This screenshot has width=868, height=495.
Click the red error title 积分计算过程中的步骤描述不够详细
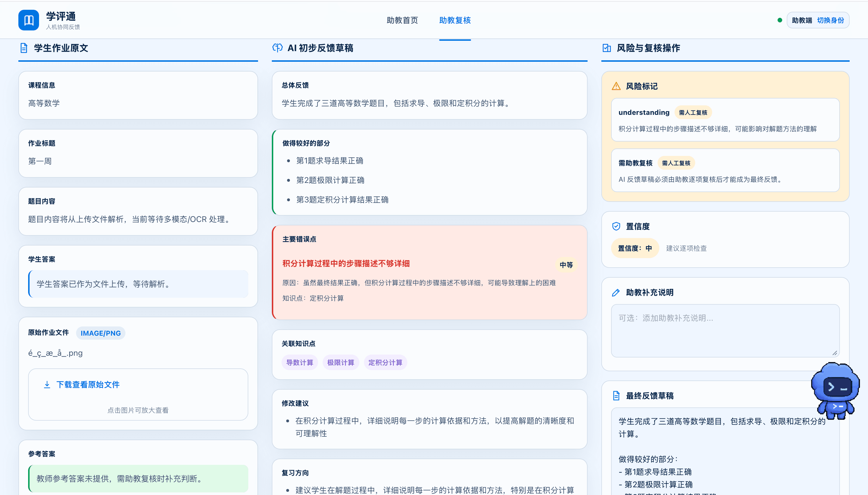346,264
